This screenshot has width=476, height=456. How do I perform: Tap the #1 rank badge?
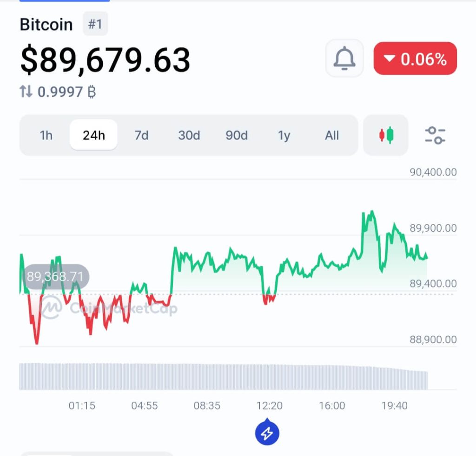(95, 24)
